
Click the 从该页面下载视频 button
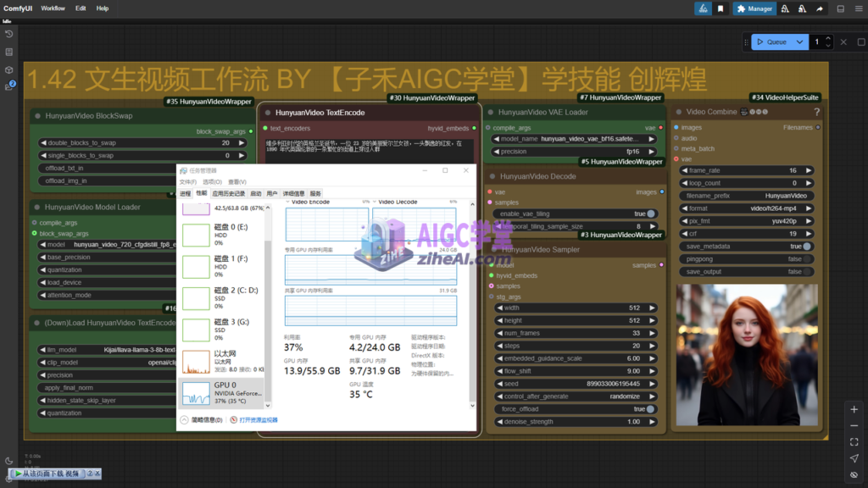[x=47, y=474]
